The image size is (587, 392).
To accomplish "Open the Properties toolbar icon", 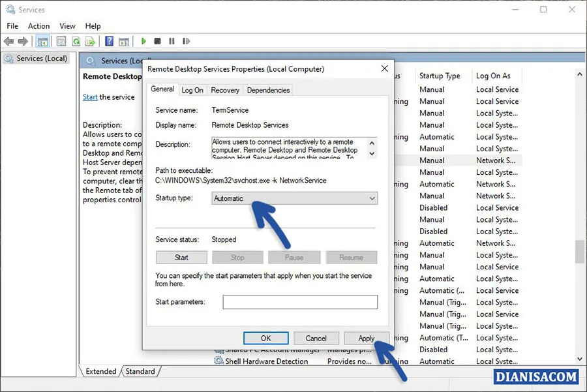I will pyautogui.click(x=61, y=40).
